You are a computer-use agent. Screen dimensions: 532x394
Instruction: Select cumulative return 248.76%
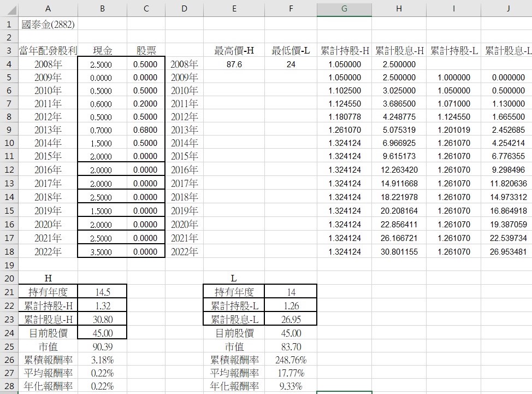(x=291, y=360)
